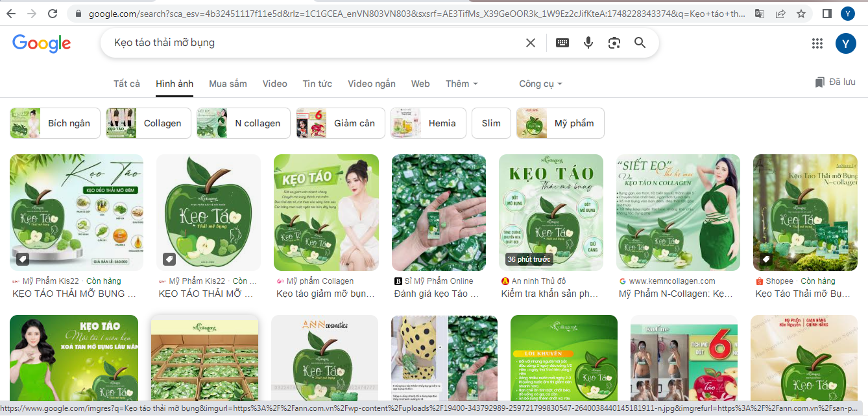
Task: Activate the microphone voice search icon
Action: tap(588, 42)
